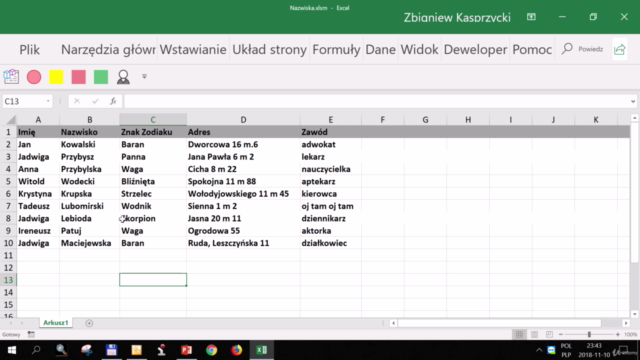
Task: Open the Windows Start menu
Action: pyautogui.click(x=12, y=350)
